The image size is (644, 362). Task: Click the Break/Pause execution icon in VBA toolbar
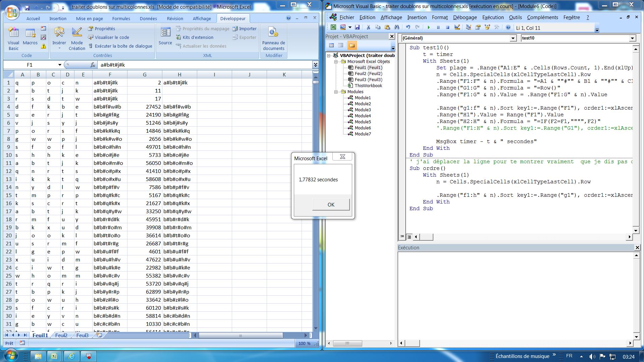[x=438, y=27]
